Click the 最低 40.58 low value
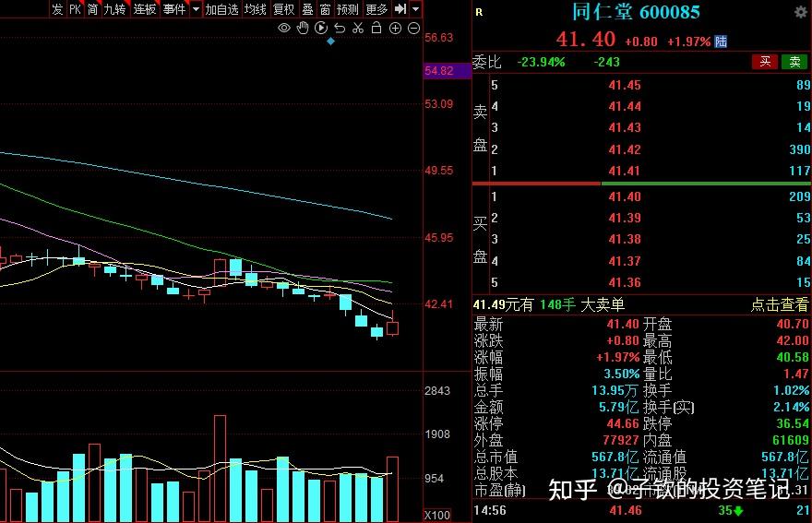Screen dimensions: 812x523 click(793, 357)
